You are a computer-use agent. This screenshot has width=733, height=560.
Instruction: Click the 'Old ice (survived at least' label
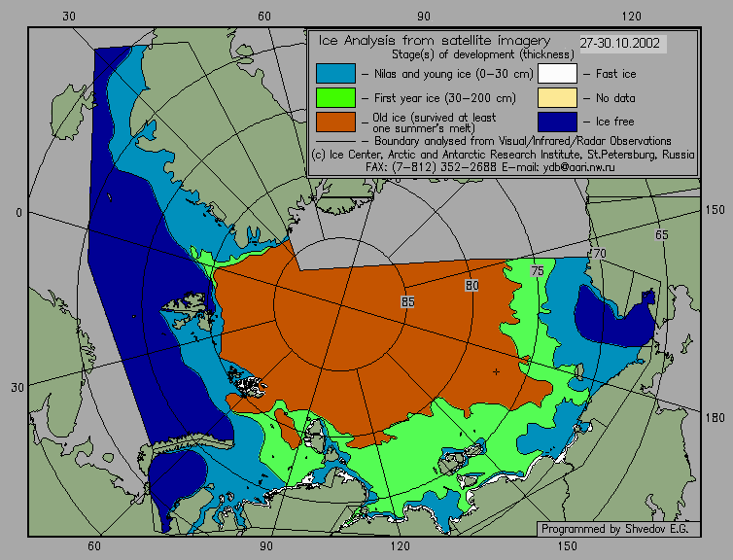tap(435, 117)
